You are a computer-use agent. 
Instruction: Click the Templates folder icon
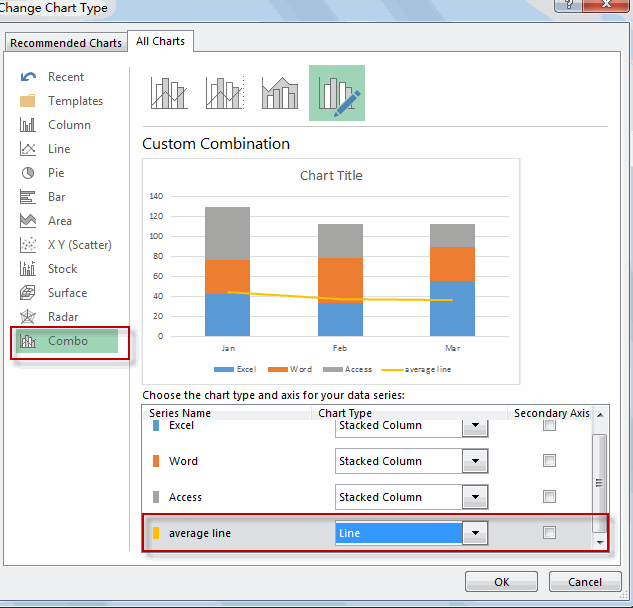click(x=28, y=101)
